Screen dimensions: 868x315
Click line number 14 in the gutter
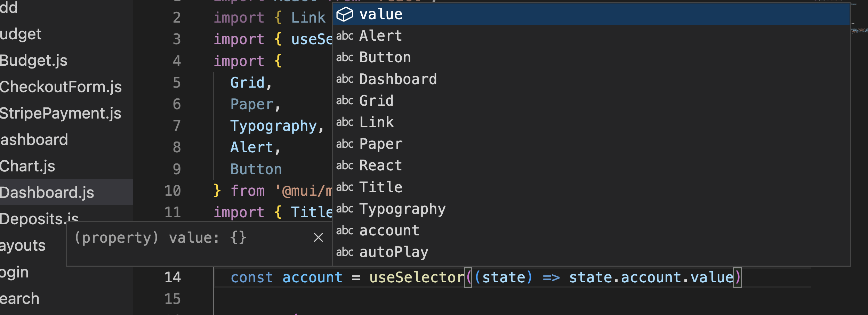[172, 277]
